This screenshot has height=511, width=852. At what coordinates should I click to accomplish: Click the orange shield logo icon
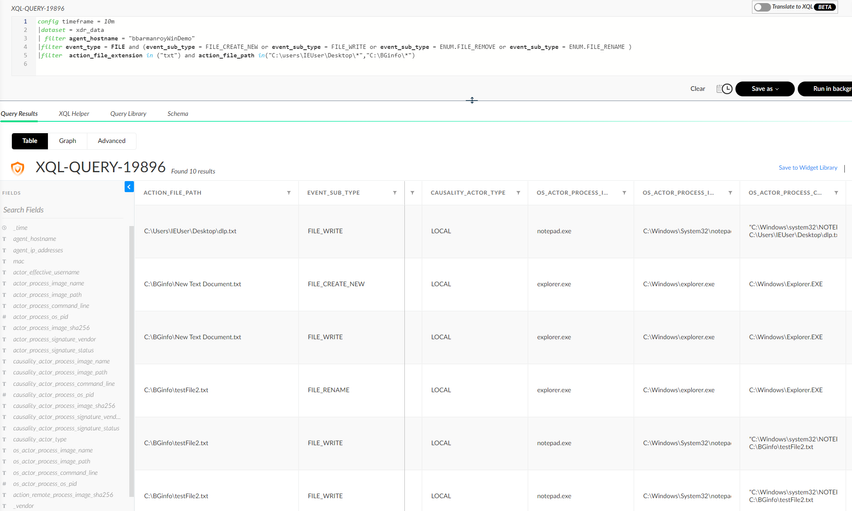click(x=17, y=168)
